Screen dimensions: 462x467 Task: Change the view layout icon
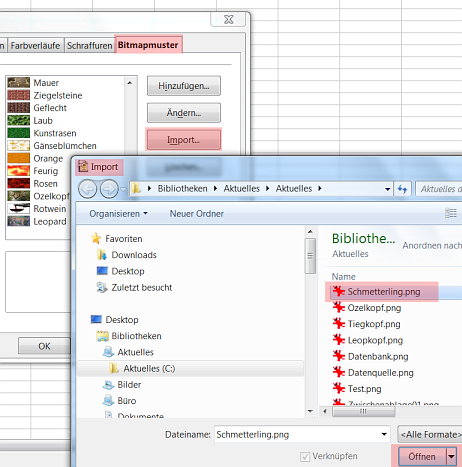[x=451, y=213]
